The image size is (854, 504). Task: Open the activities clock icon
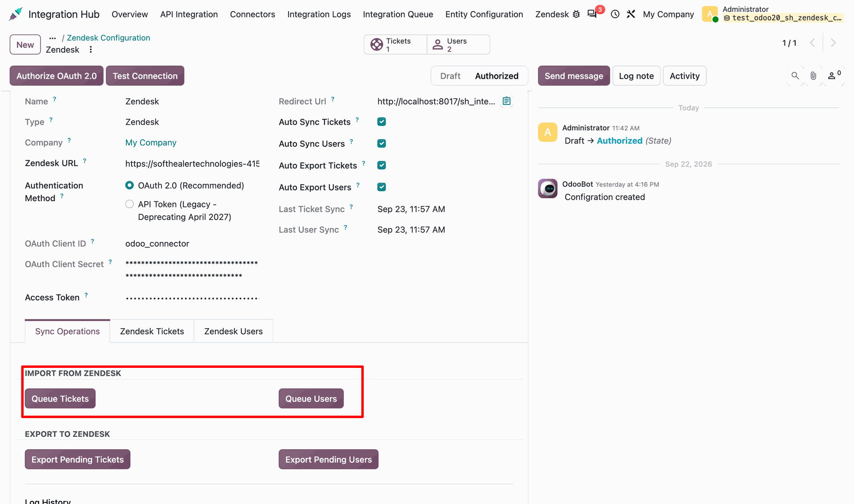coord(615,14)
